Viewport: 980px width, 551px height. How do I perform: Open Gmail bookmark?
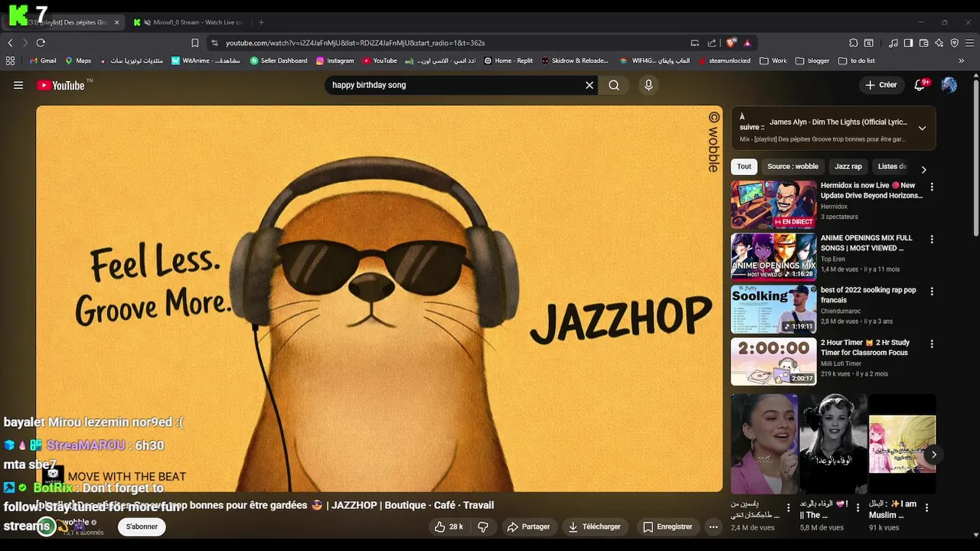pos(43,60)
